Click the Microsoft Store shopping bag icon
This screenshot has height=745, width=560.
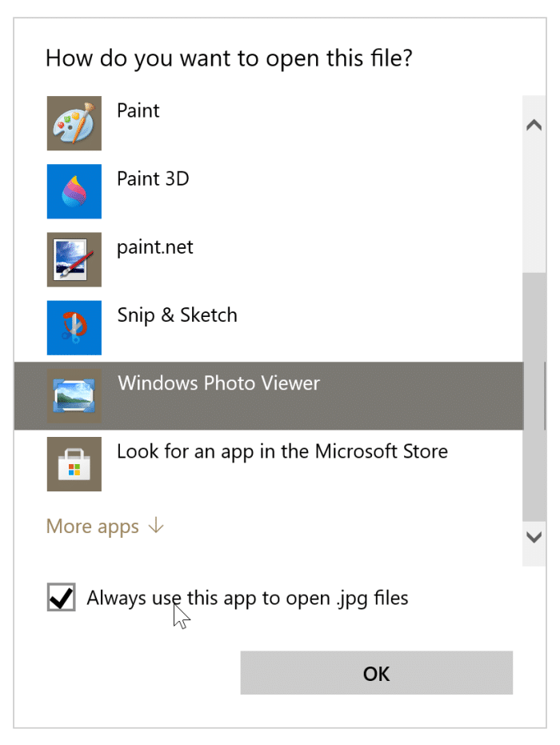point(74,464)
